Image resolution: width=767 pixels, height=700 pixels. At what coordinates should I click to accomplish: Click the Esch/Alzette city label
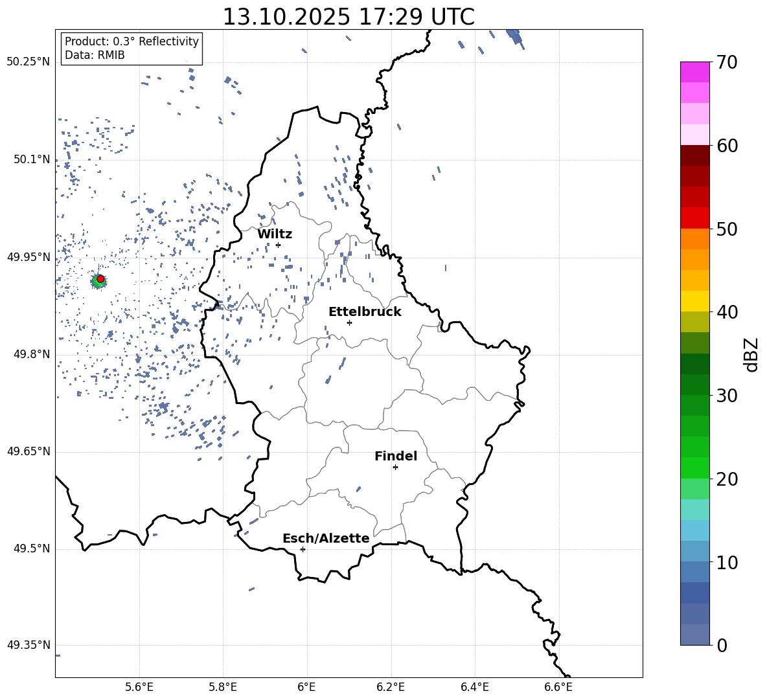326,539
